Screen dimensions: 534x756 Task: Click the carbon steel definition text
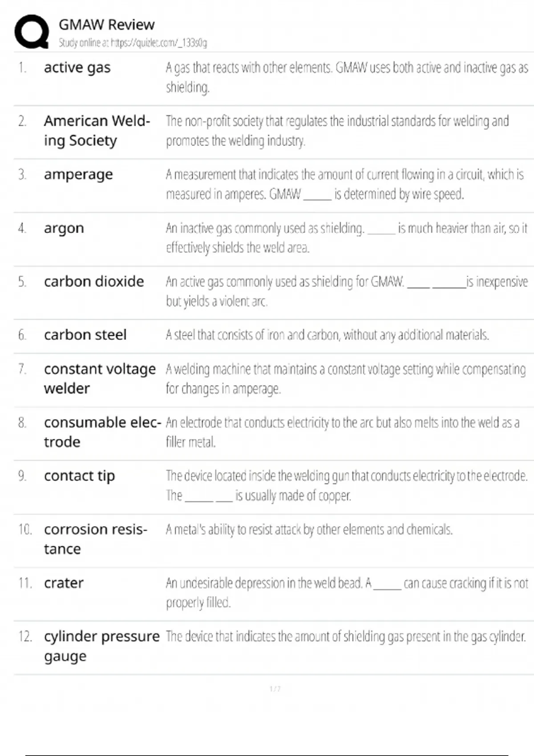pos(327,335)
